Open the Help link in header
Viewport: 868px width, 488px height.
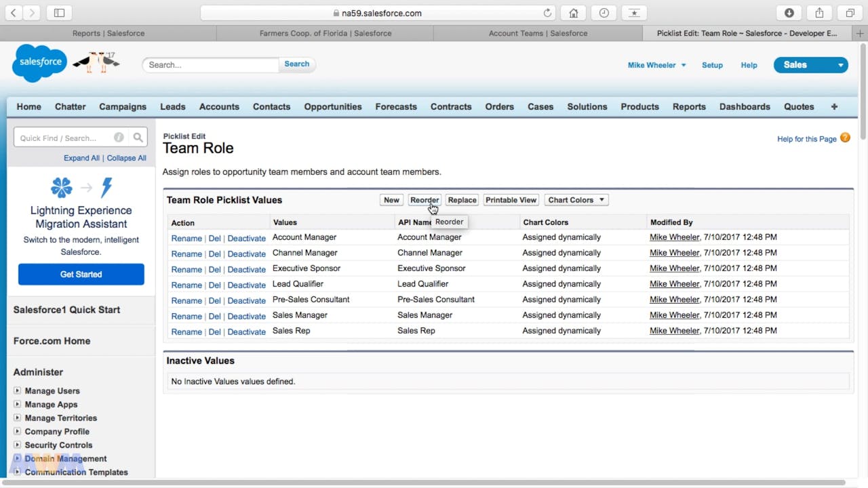(x=749, y=65)
